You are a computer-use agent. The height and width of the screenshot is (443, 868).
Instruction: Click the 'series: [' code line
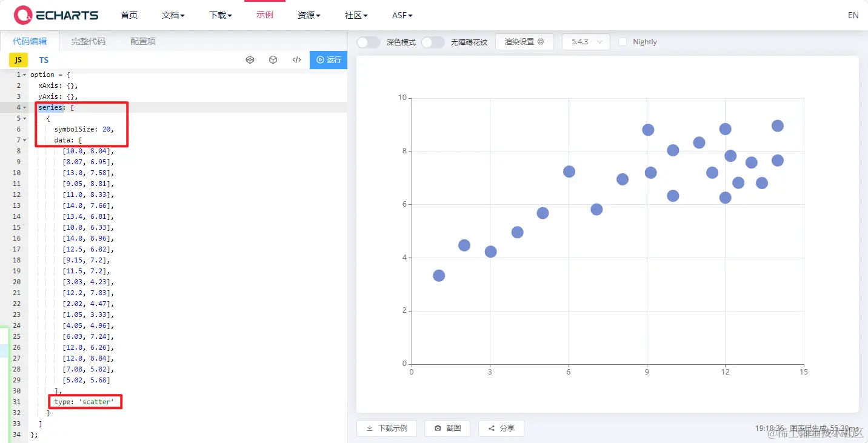pyautogui.click(x=56, y=107)
